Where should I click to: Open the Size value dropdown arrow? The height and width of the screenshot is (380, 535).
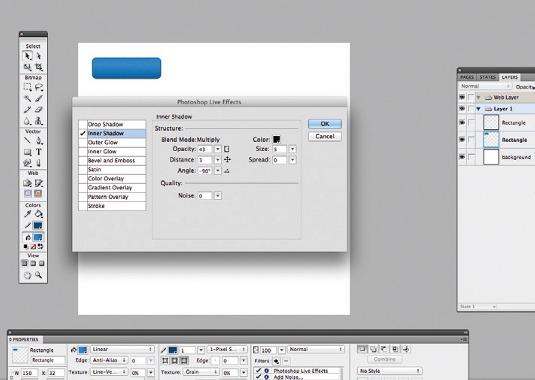click(x=292, y=149)
